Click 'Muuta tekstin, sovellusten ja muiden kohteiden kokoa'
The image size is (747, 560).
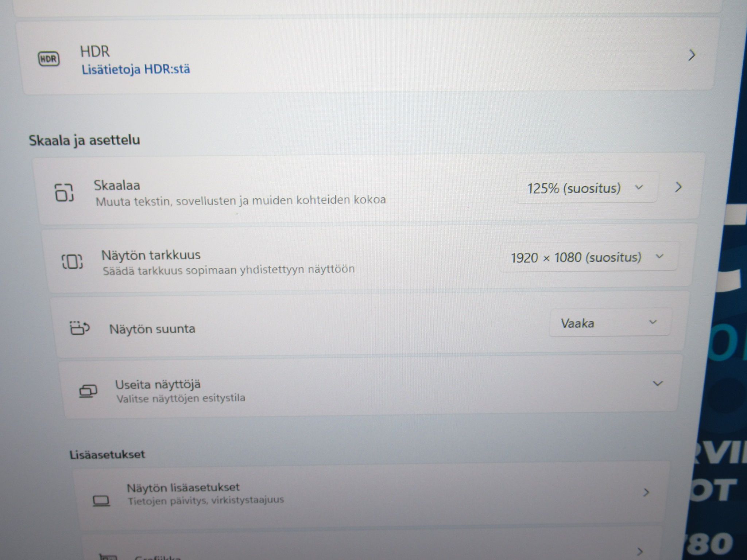[x=241, y=201]
